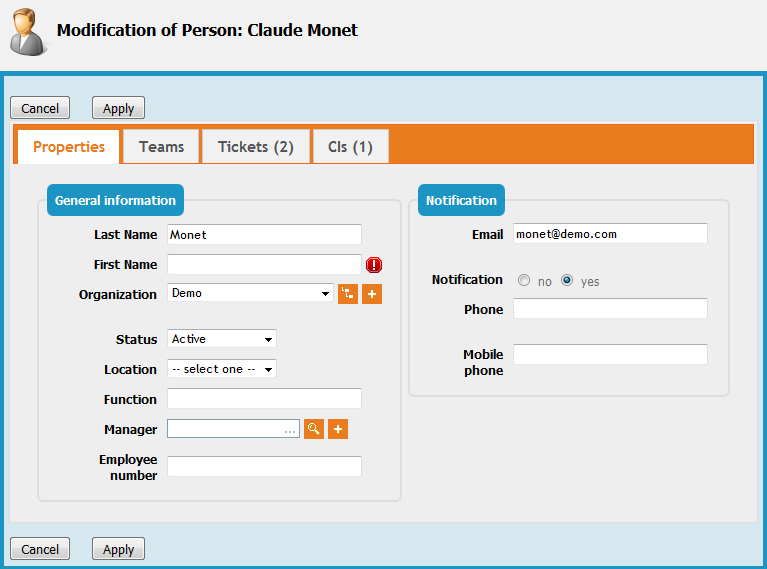The image size is (767, 569).
Task: Click the red First Name error icon
Action: click(x=374, y=265)
